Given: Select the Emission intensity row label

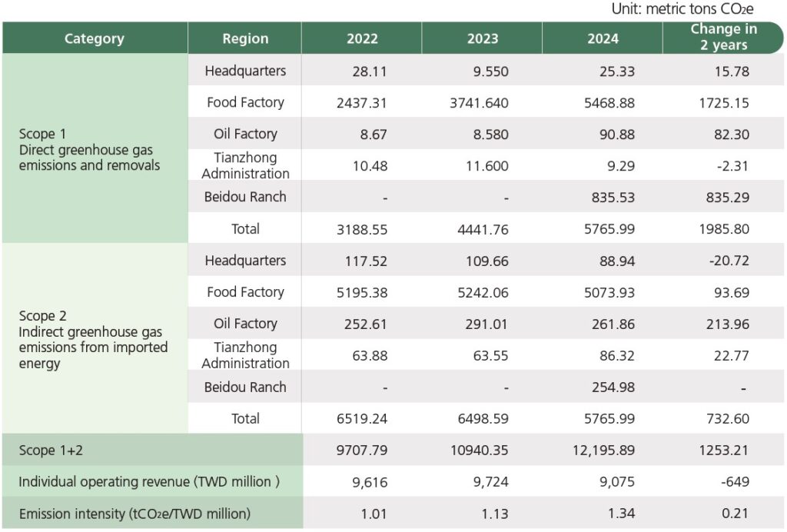Looking at the screenshot, I should [134, 514].
